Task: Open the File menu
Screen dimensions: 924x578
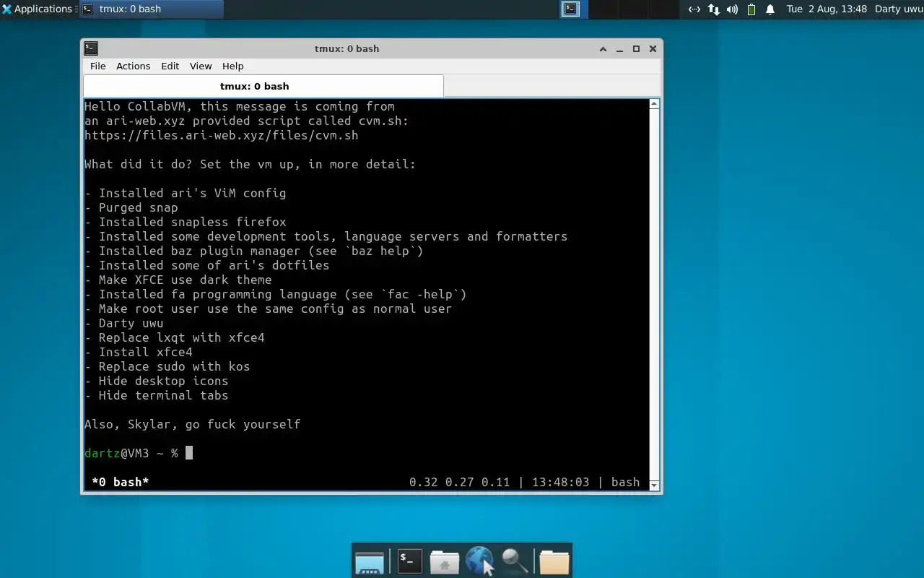Action: coord(97,66)
